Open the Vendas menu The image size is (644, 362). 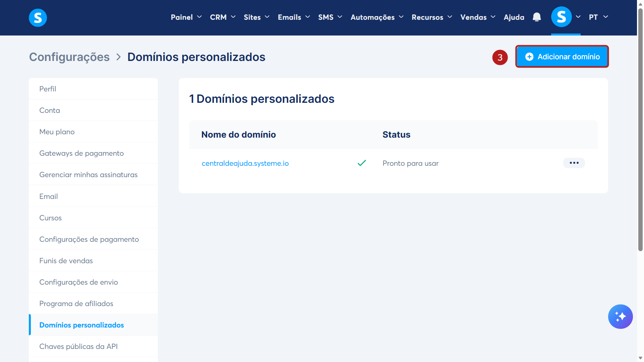[477, 17]
